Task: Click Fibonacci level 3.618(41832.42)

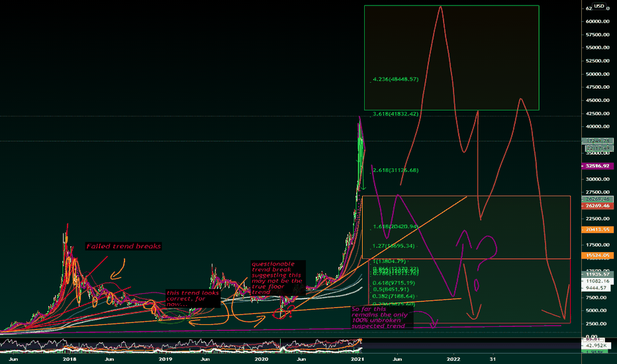Action: 395,114
